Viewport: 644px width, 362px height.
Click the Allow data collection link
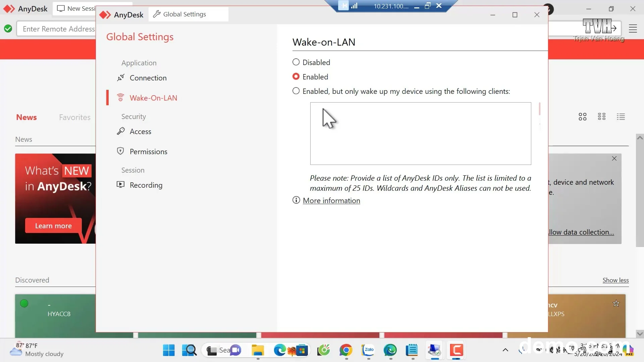[581, 232]
